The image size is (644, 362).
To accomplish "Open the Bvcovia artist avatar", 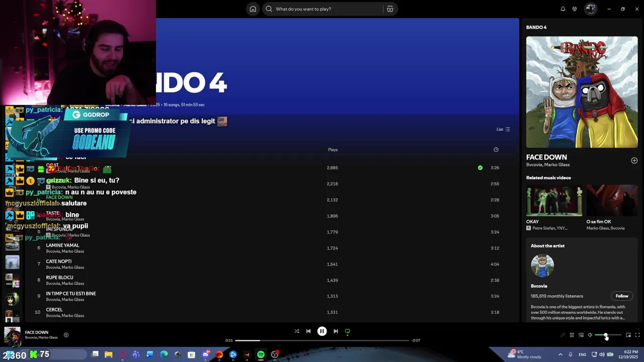I will pyautogui.click(x=542, y=265).
